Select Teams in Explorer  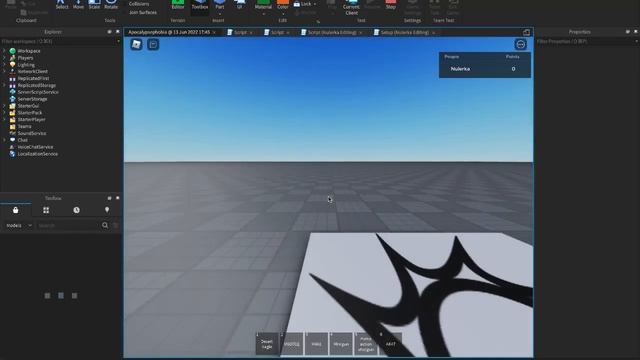point(24,127)
